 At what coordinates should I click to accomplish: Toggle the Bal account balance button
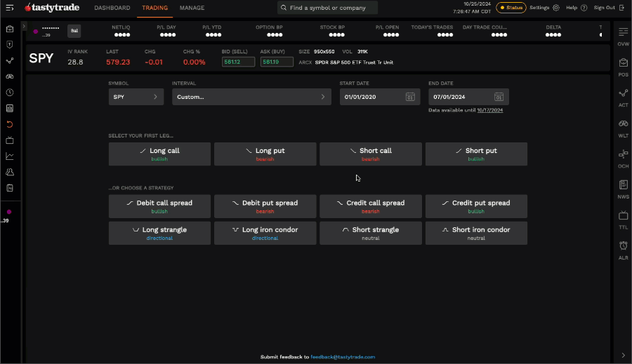tap(74, 31)
